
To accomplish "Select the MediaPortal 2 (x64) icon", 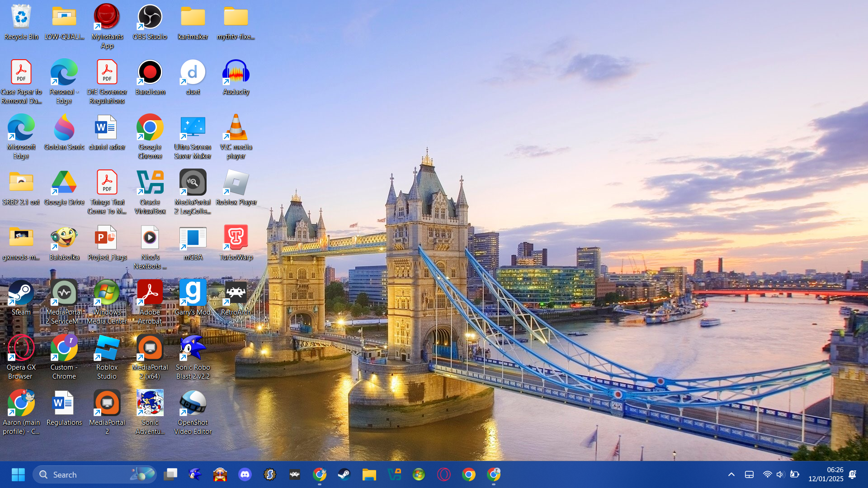I will tap(150, 348).
